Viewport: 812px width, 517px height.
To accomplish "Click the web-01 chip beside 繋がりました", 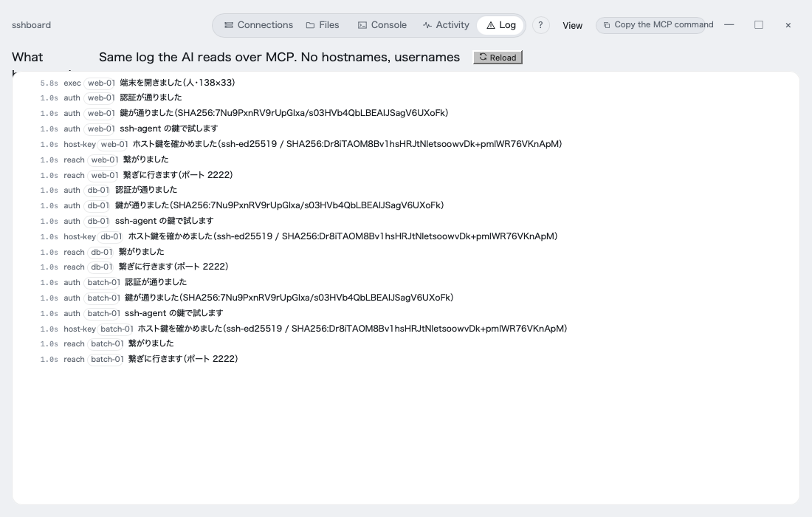I will pos(105,160).
